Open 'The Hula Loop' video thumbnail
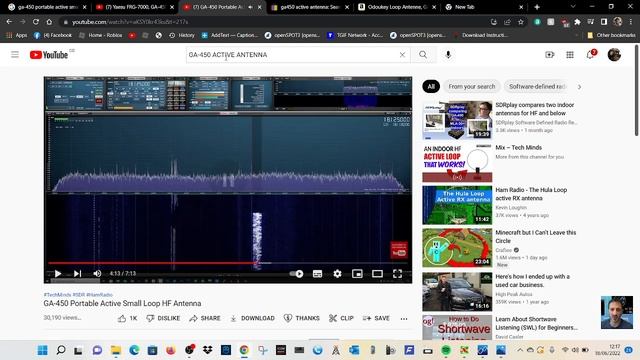The image size is (640, 360). (457, 205)
